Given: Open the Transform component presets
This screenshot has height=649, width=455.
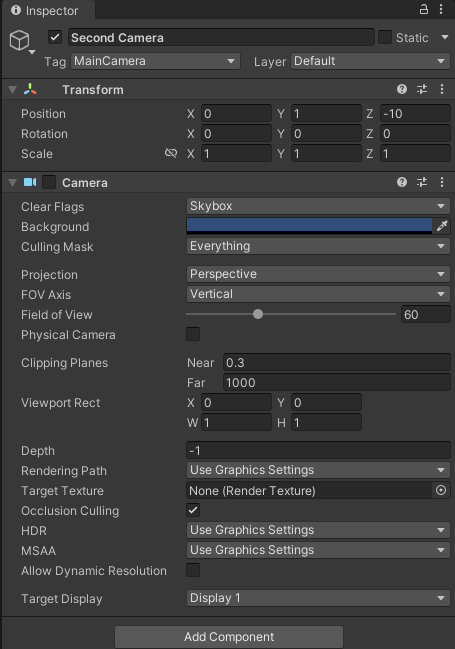Looking at the screenshot, I should click(422, 89).
